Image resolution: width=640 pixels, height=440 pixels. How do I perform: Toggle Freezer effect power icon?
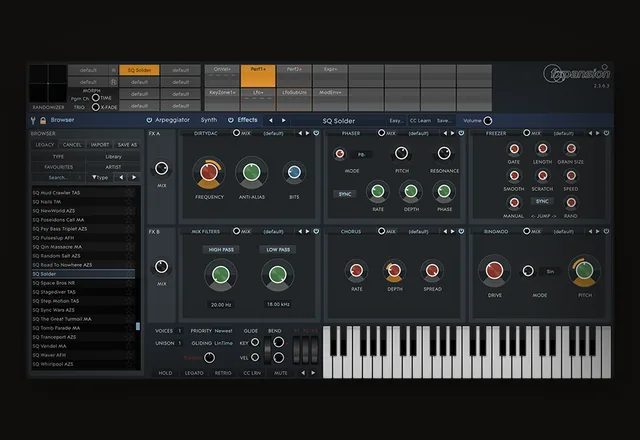pos(607,133)
